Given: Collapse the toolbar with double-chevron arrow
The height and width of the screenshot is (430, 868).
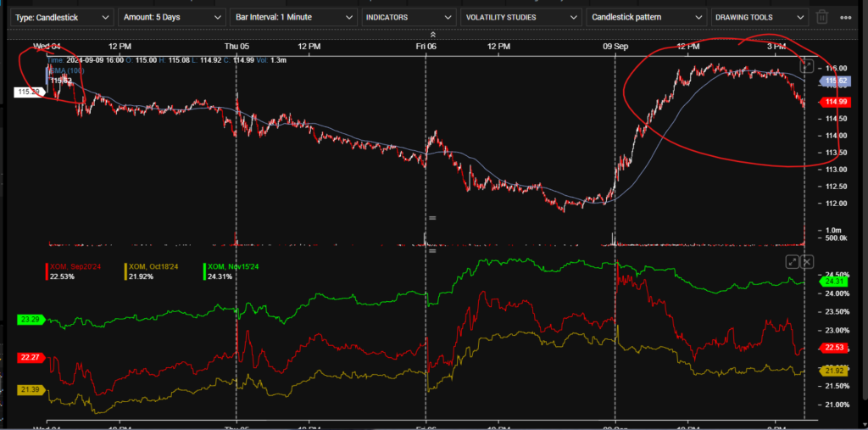Looking at the screenshot, I should pyautogui.click(x=433, y=35).
